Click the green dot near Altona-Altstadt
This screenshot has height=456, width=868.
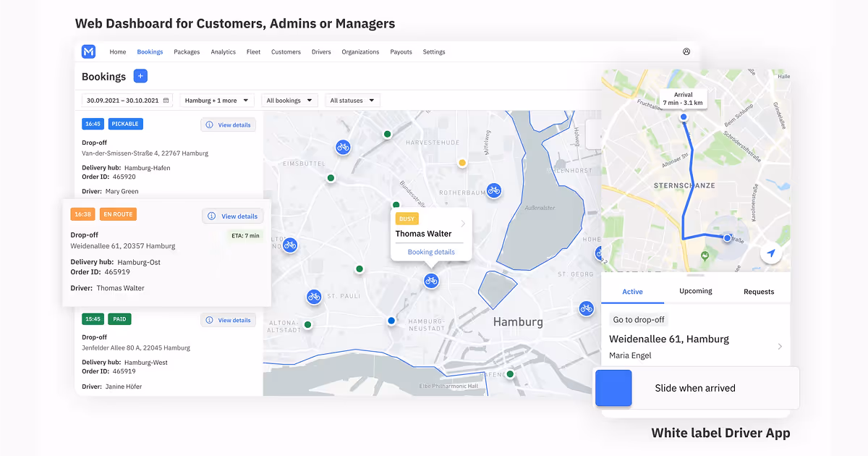(307, 325)
